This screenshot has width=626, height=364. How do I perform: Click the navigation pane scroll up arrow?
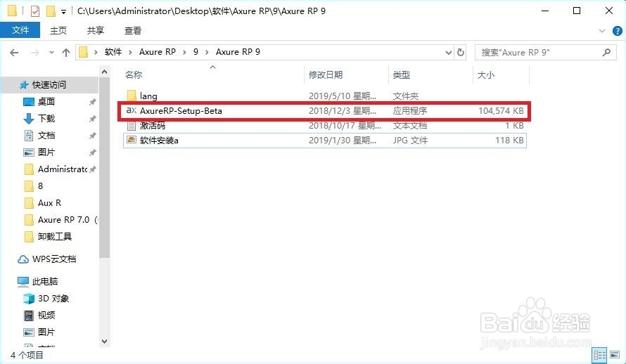(x=104, y=72)
